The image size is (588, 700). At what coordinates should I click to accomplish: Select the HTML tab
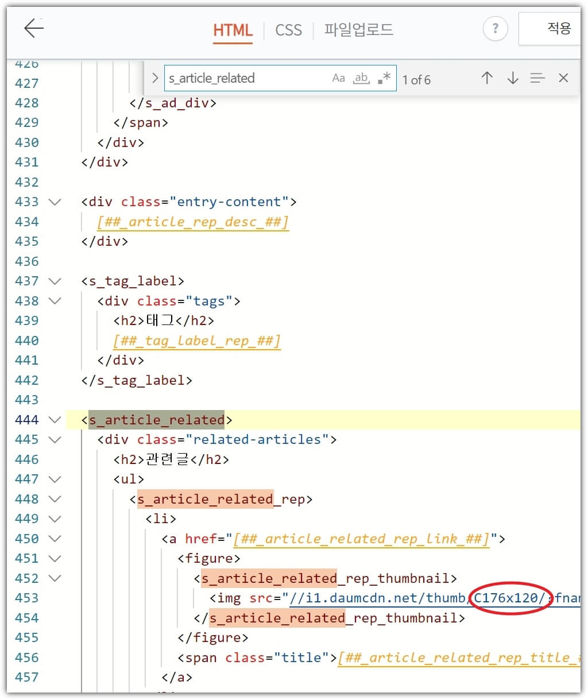[233, 30]
